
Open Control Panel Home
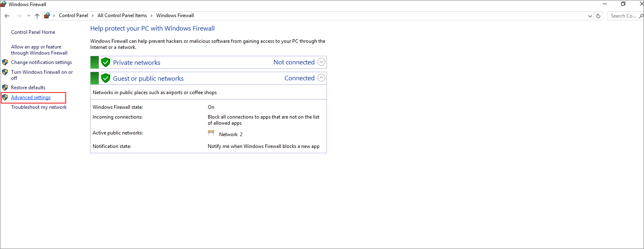click(x=33, y=32)
